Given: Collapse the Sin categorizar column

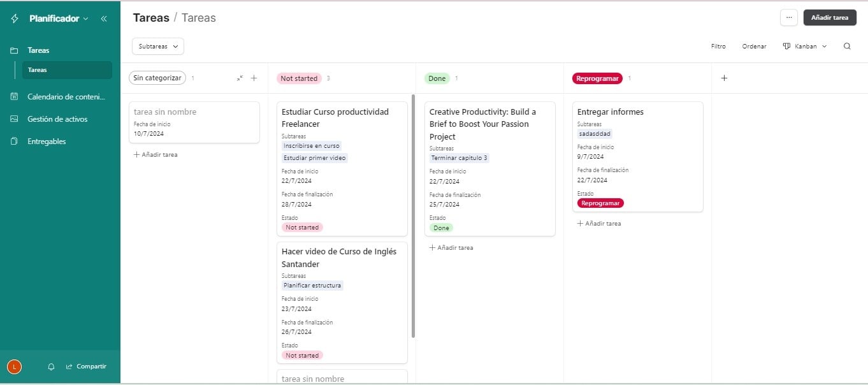Looking at the screenshot, I should 240,78.
